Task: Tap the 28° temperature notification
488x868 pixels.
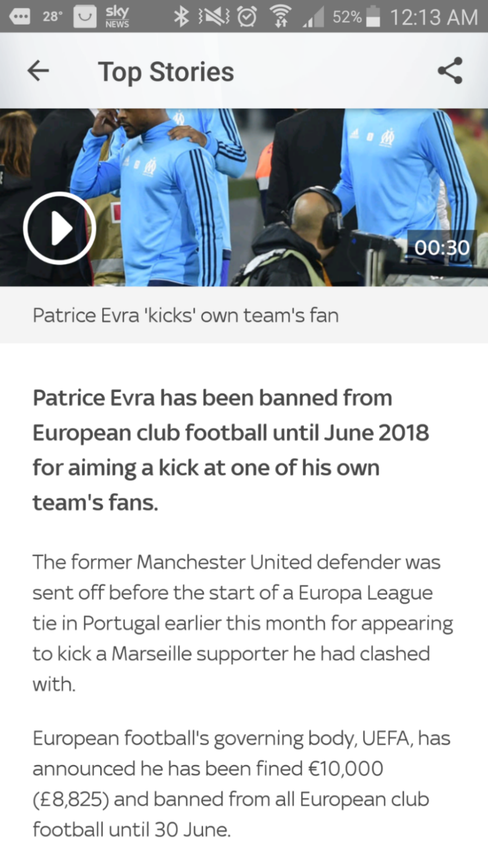Action: pos(52,17)
